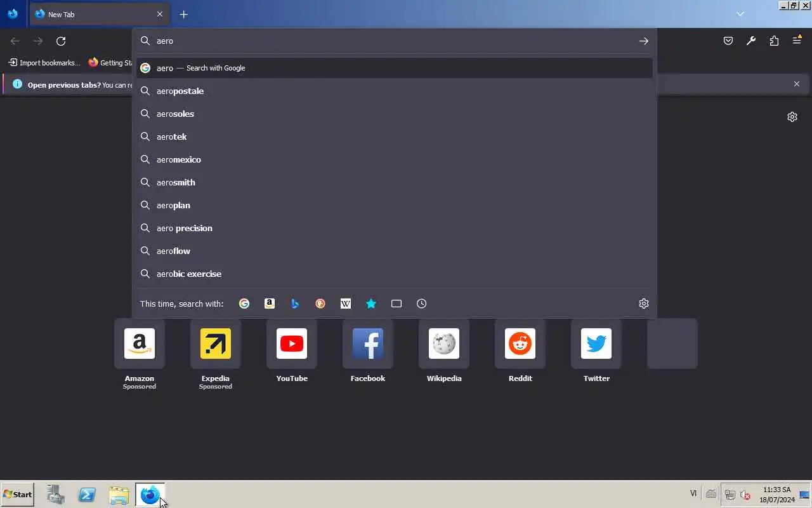Pick the aerobic exercise suggestion
This screenshot has height=508, width=812.
click(395, 274)
